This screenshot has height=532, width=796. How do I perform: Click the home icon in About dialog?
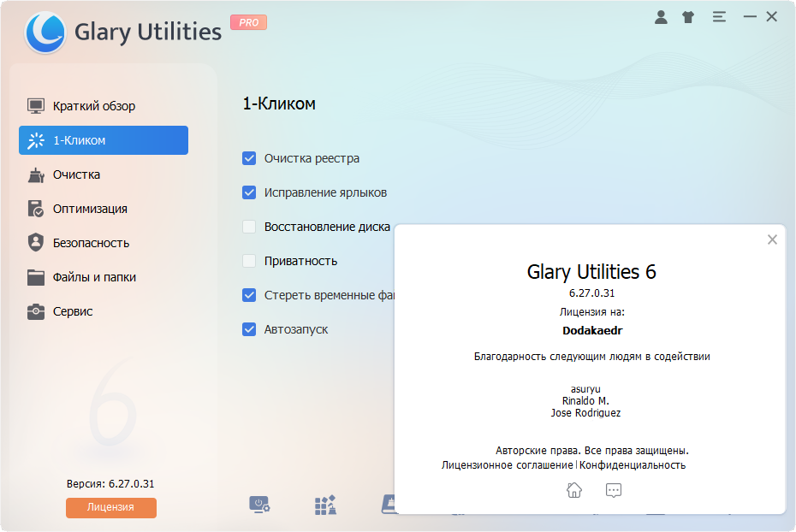pos(574,490)
